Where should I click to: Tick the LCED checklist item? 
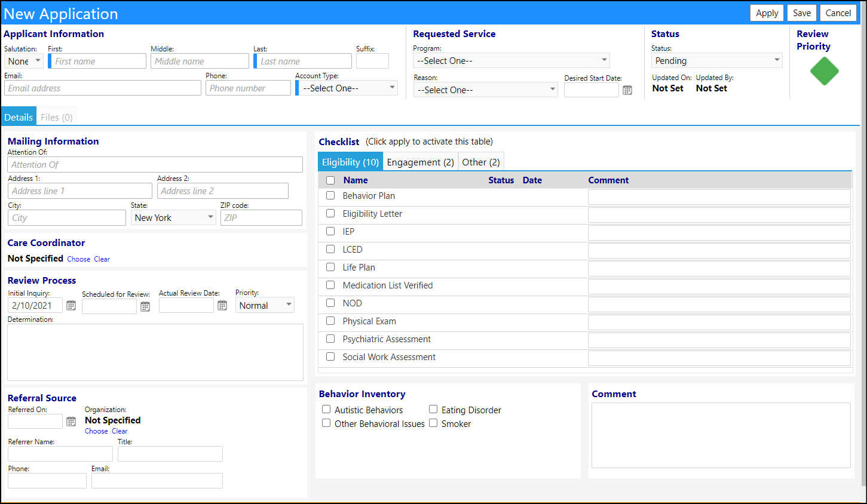(x=330, y=249)
